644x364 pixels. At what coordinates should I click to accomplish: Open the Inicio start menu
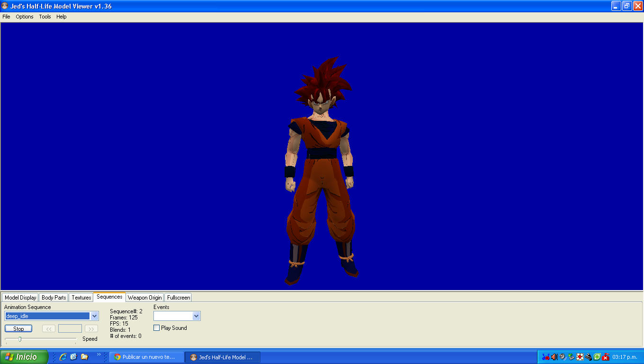click(x=24, y=357)
